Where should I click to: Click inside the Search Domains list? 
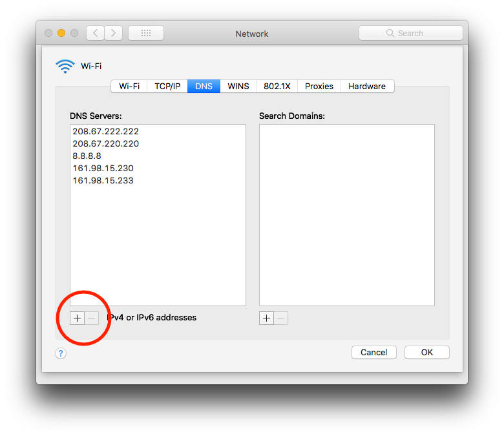point(347,215)
